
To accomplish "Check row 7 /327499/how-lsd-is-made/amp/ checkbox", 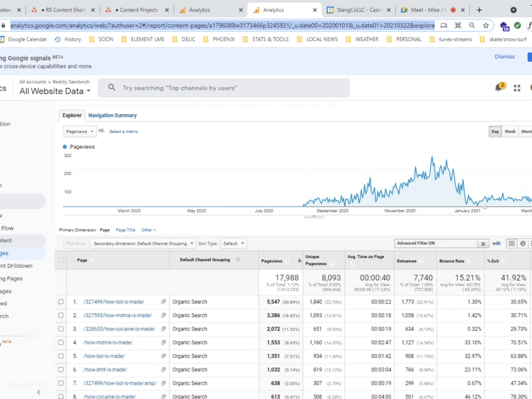I will (61, 383).
